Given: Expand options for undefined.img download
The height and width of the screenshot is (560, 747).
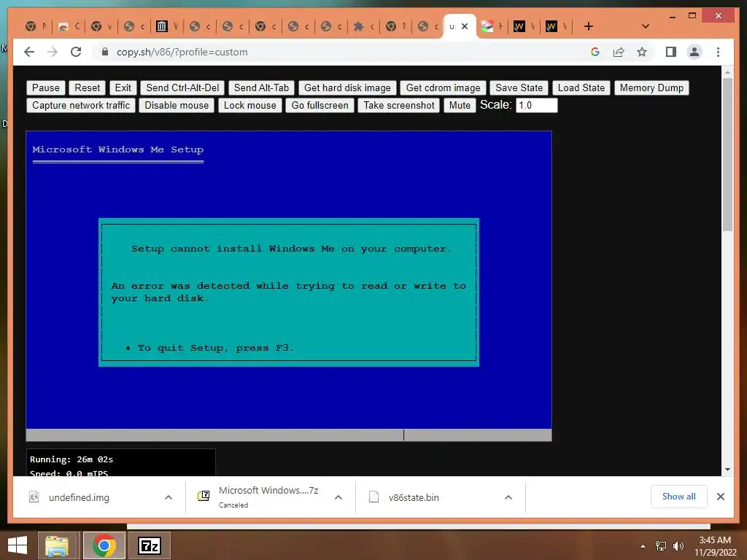Looking at the screenshot, I should (x=169, y=497).
